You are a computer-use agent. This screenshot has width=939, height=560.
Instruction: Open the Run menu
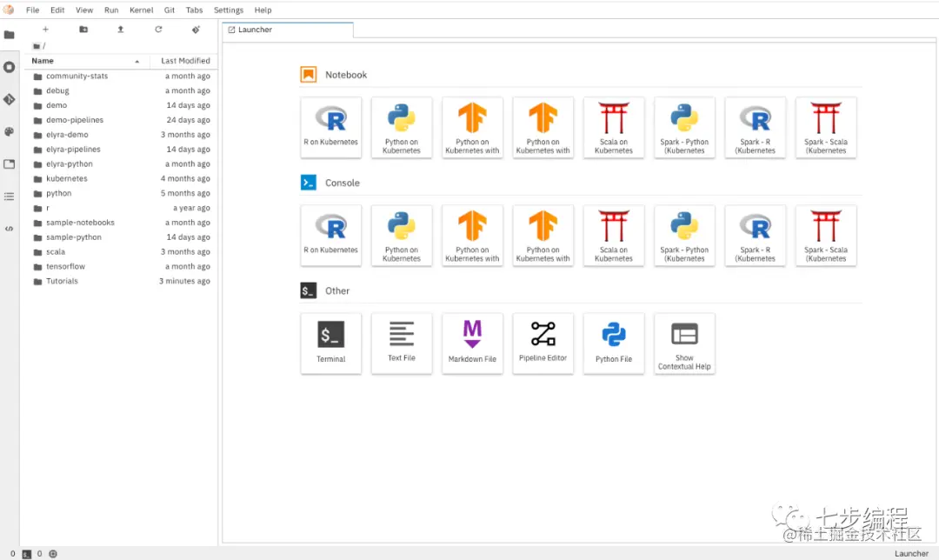[x=111, y=10]
